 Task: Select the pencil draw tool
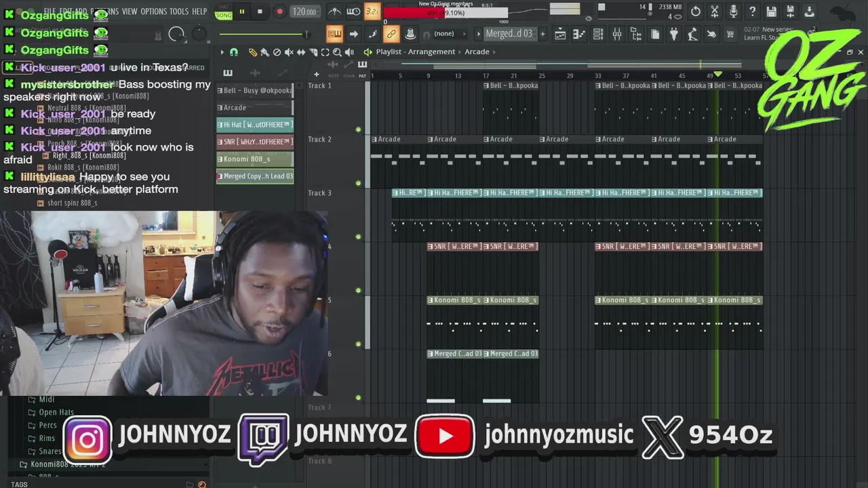pyautogui.click(x=252, y=52)
